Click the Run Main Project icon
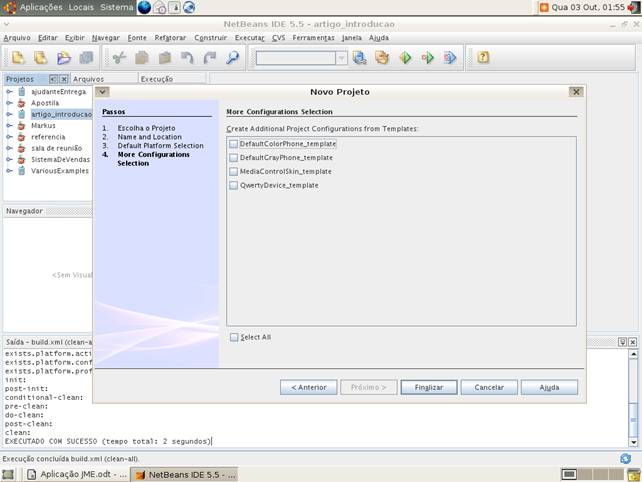This screenshot has width=642, height=482. click(x=405, y=58)
